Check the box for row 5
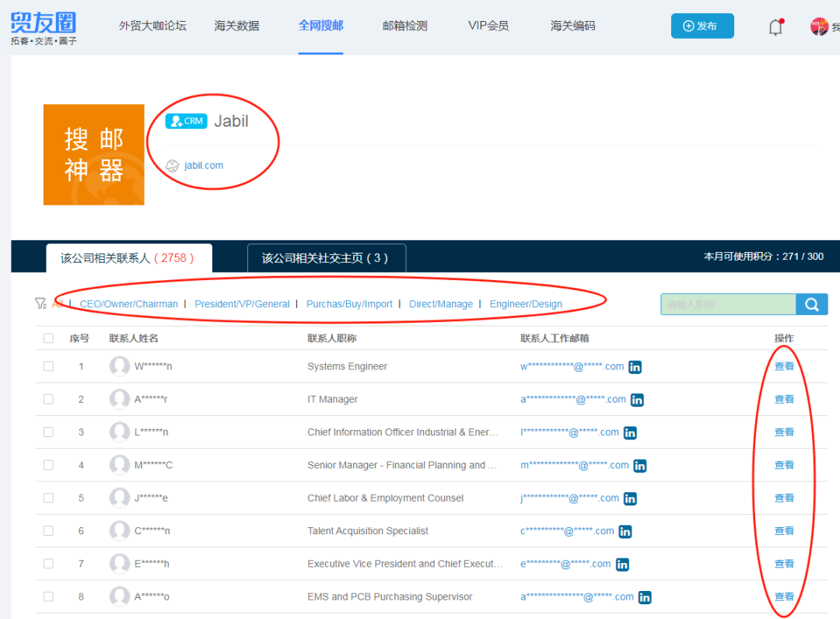840x619 pixels. [48, 498]
